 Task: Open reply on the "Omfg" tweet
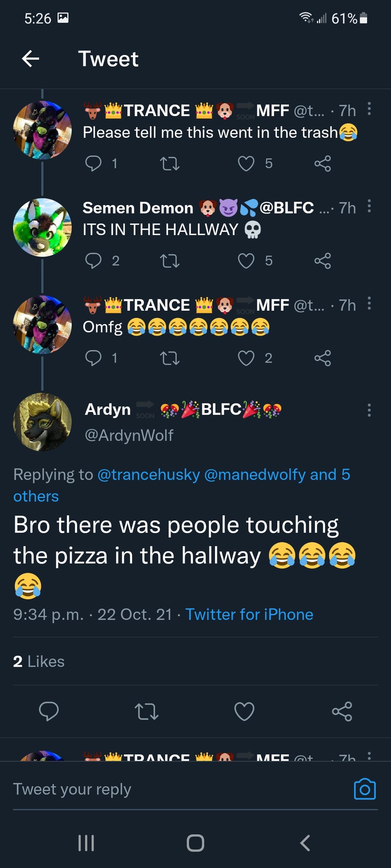tap(93, 358)
